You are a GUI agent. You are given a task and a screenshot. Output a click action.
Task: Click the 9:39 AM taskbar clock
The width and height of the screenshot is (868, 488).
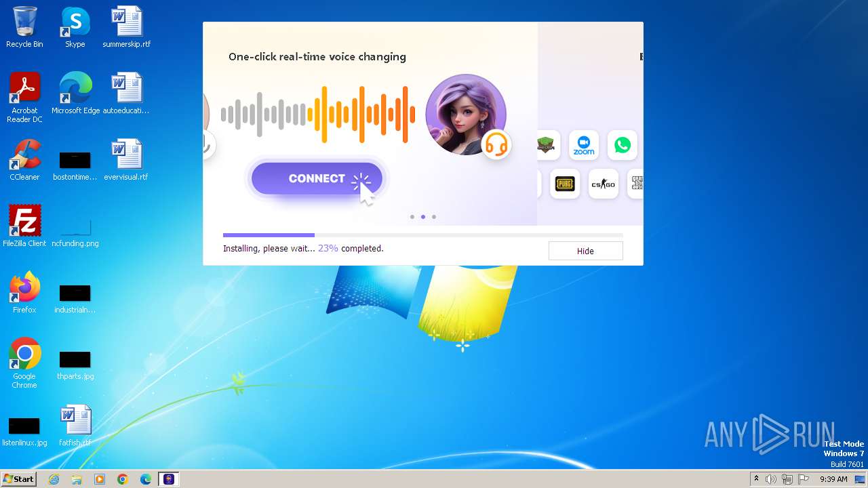(x=833, y=479)
